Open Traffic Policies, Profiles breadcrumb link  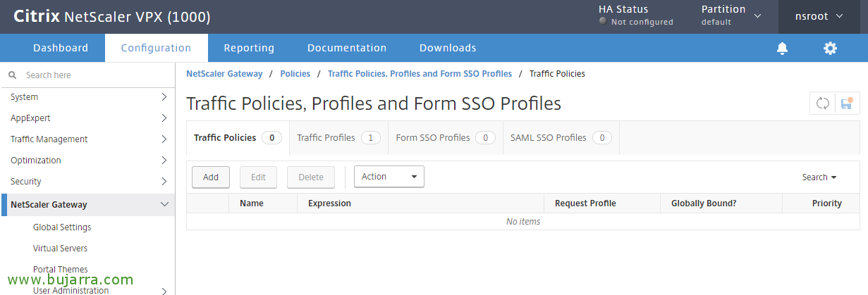[420, 73]
